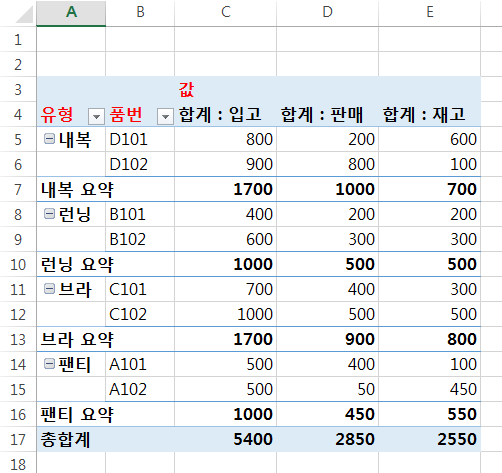Select the 팬티 group label

coord(75,364)
